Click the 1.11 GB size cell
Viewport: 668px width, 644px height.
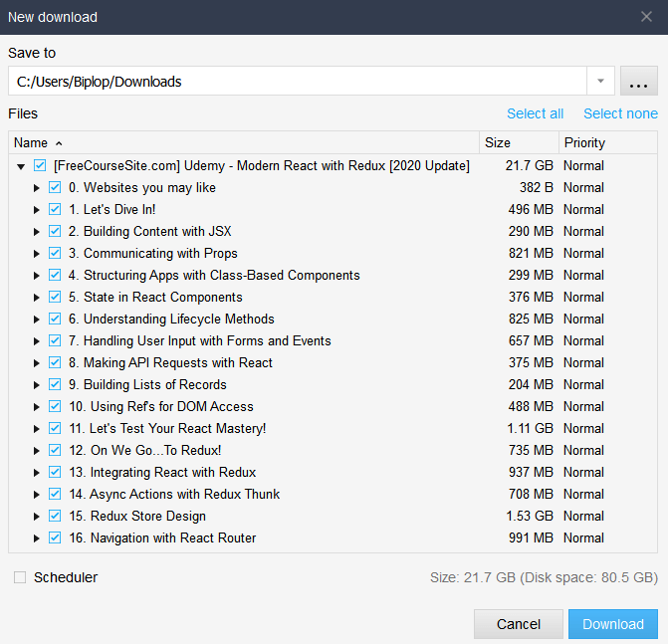pos(530,428)
